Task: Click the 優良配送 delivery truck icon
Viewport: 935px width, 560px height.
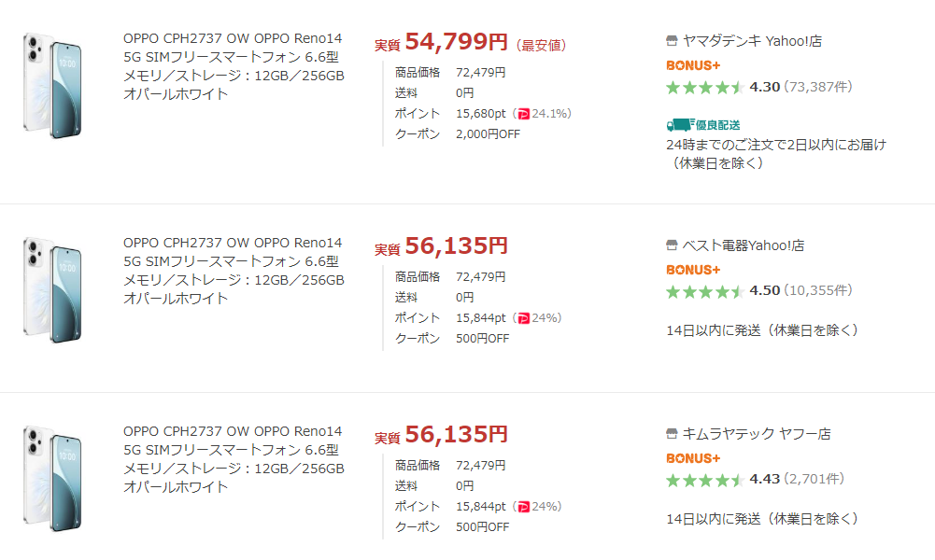Action: [680, 125]
